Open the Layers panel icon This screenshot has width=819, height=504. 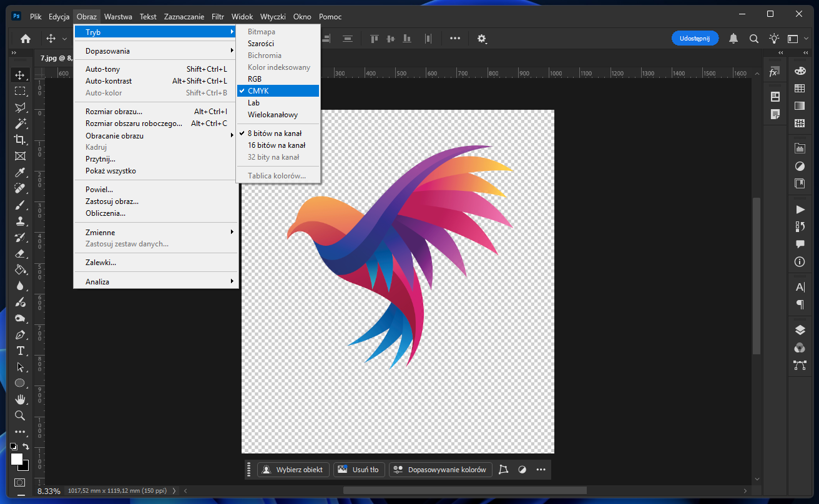(x=800, y=330)
